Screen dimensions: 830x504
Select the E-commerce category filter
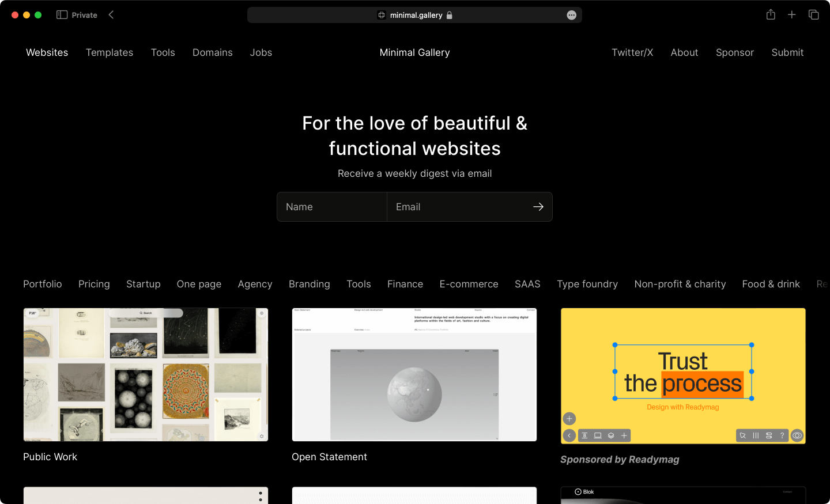tap(469, 284)
